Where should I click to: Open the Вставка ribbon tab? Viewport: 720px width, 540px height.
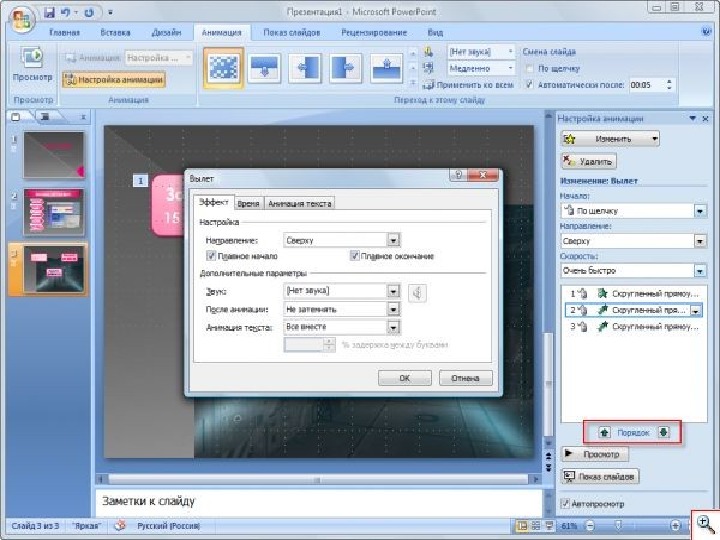tap(115, 33)
